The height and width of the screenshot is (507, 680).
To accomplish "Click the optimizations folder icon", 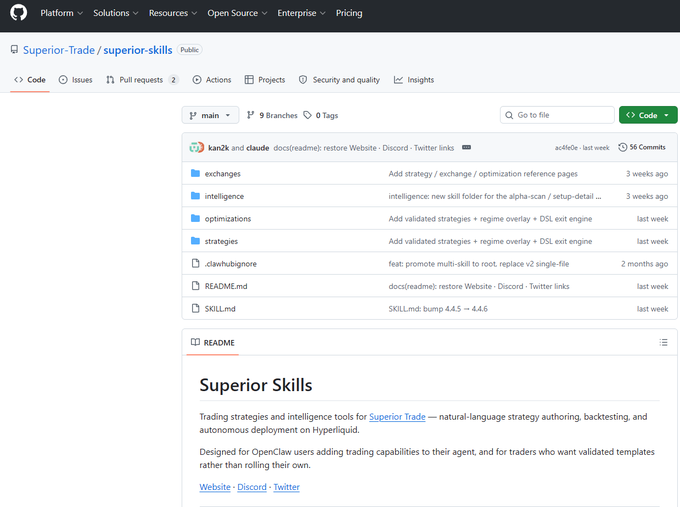I will tap(196, 219).
